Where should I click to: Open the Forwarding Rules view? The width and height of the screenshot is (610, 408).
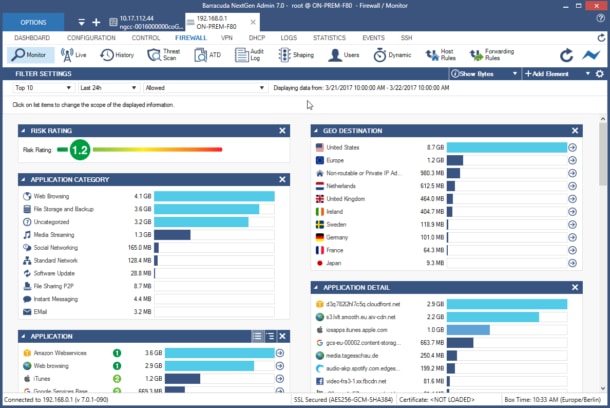click(x=492, y=55)
